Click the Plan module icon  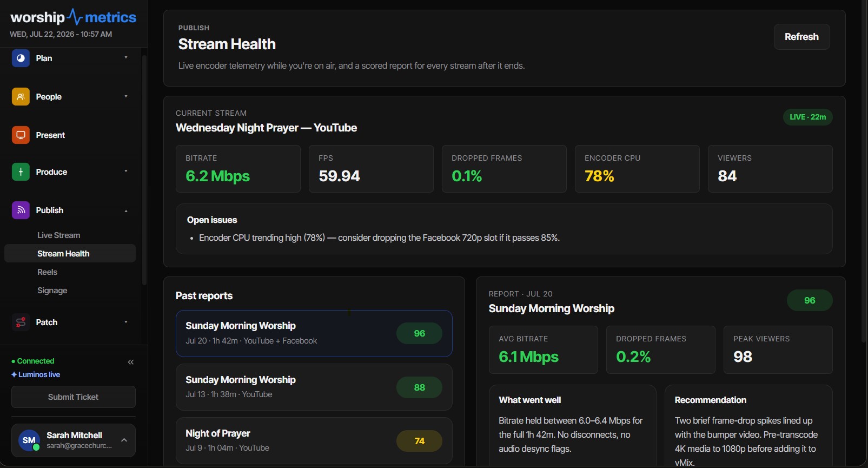pos(21,58)
